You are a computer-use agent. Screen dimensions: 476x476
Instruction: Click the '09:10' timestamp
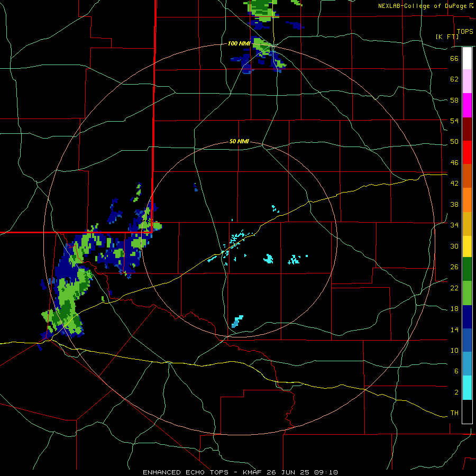point(326,472)
